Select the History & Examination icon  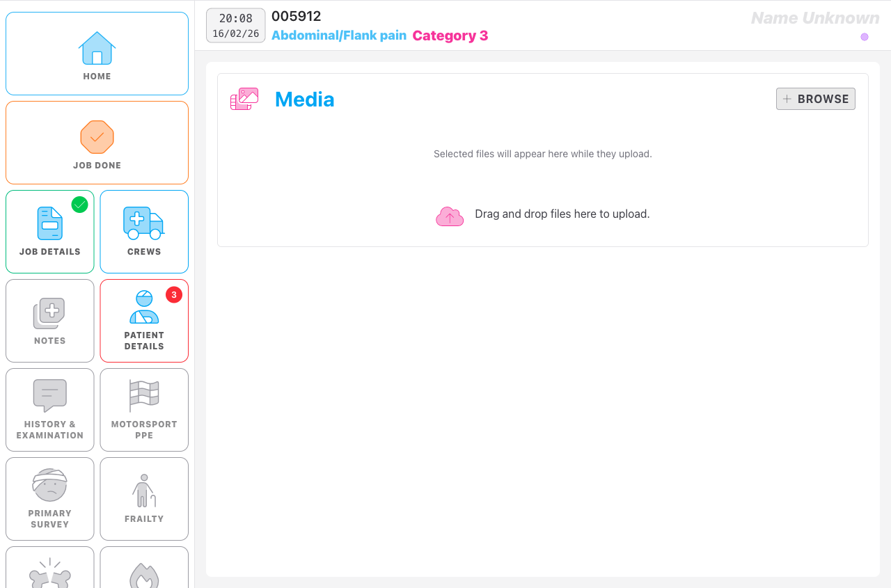click(x=49, y=395)
